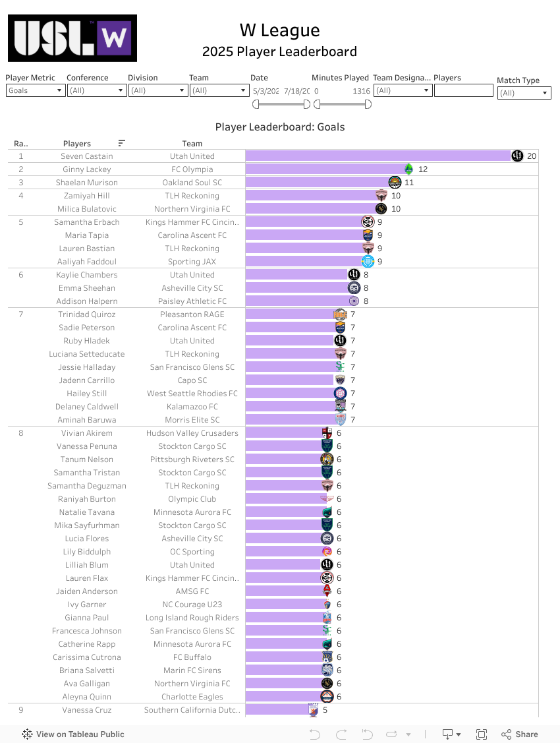The width and height of the screenshot is (560, 743).
Task: Click the Tableau logo icon
Action: coord(28,734)
